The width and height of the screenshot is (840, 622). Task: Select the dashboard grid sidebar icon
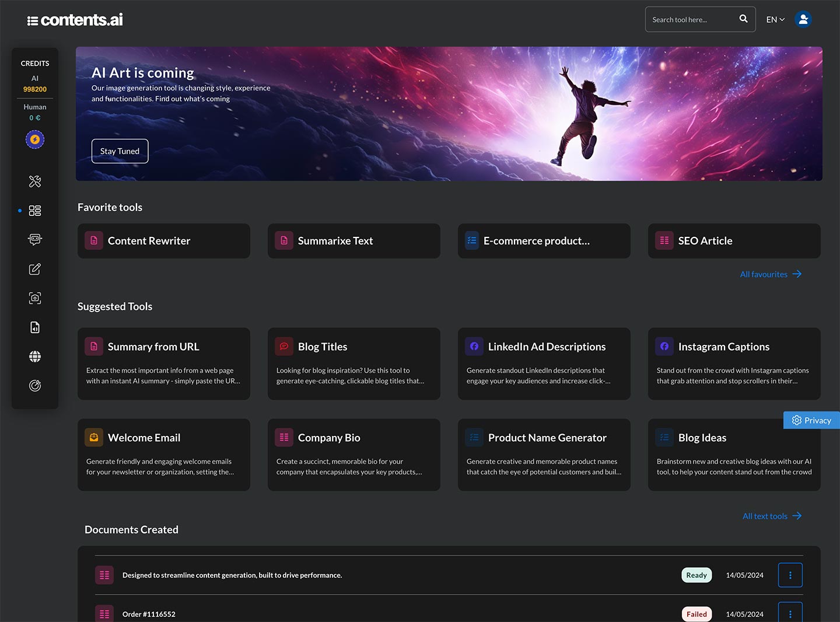coord(35,211)
